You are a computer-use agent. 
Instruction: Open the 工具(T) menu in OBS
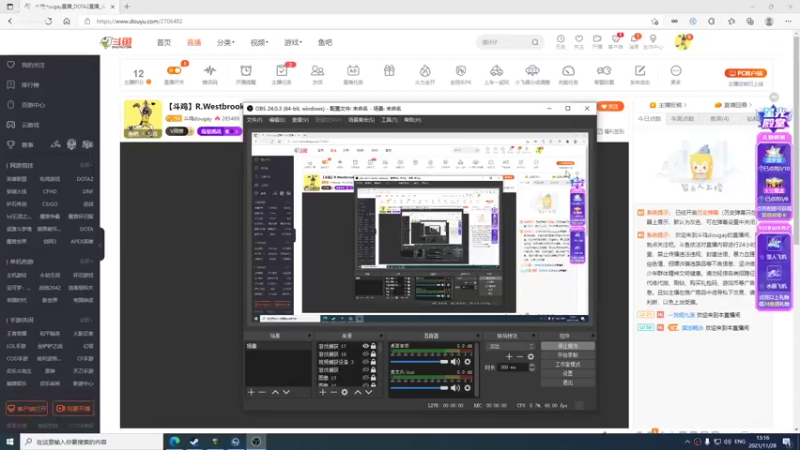pyautogui.click(x=389, y=120)
